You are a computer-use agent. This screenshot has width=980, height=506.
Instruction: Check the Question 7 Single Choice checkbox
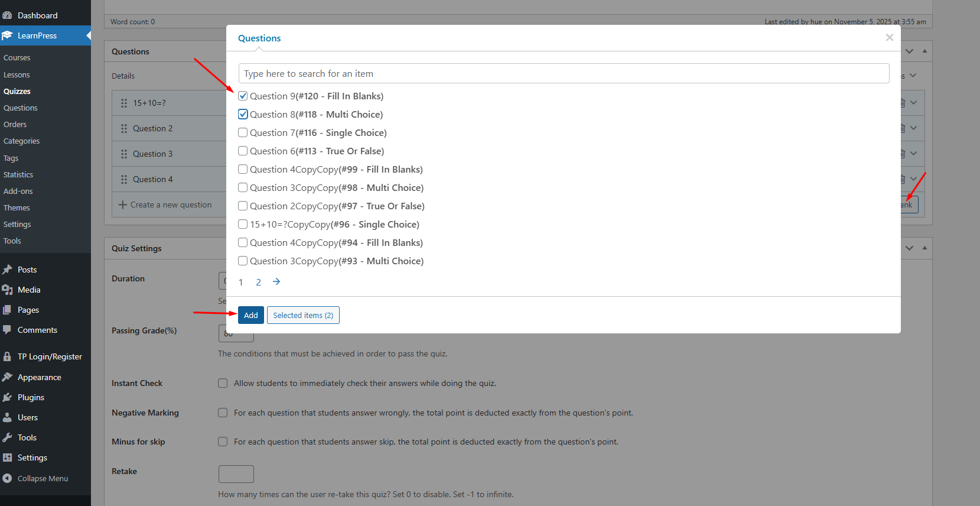(243, 132)
